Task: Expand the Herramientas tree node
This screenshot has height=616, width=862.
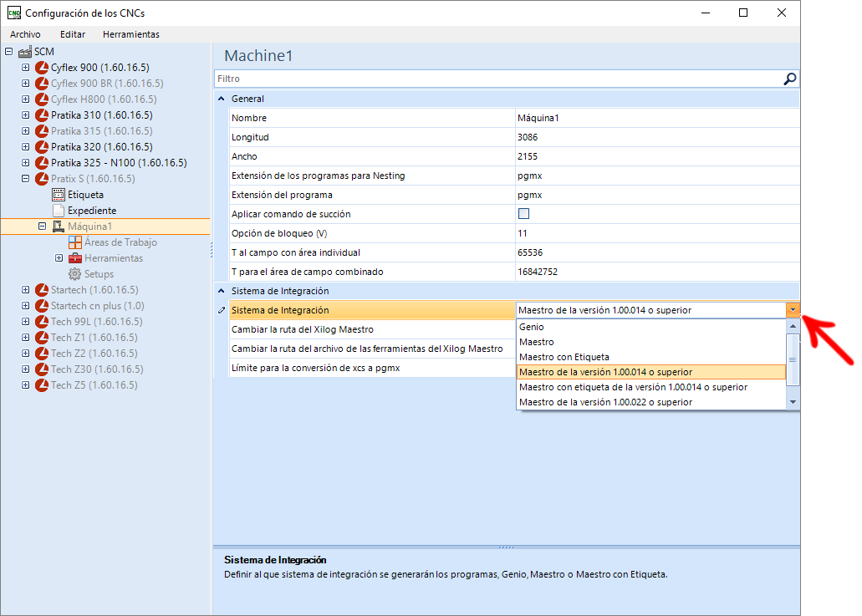Action: pos(59,258)
